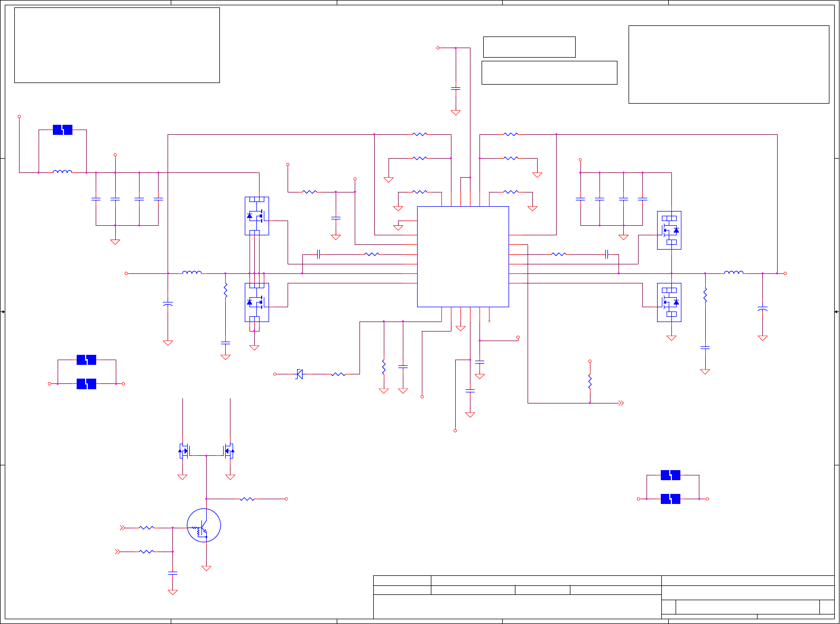This screenshot has height=624, width=840.
Task: Click the no-connect X mark under the IC
Action: click(489, 321)
